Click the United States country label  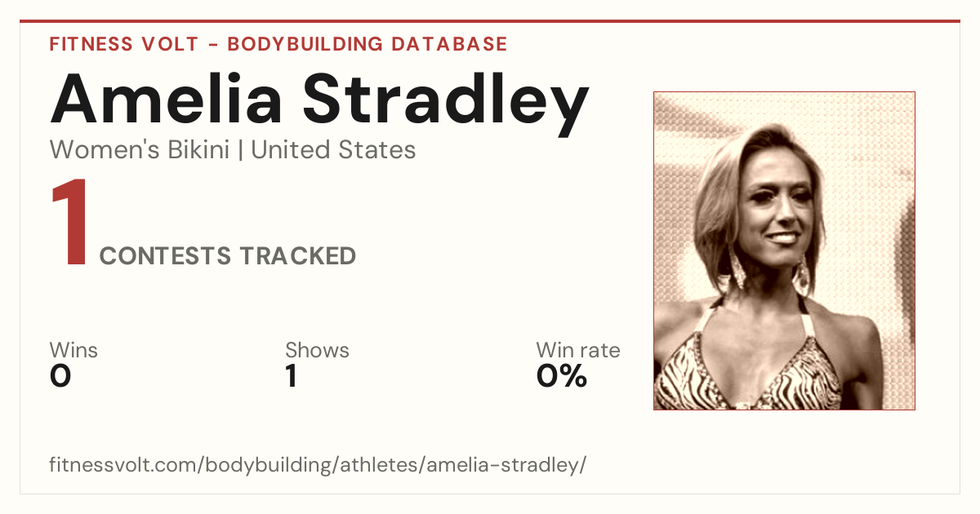pyautogui.click(x=333, y=150)
